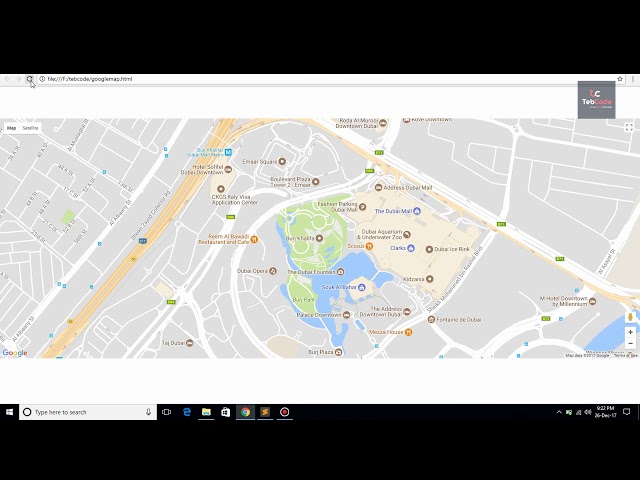Viewport: 640px width, 480px height.
Task: Click the Clarks shop marker
Action: pyautogui.click(x=411, y=248)
